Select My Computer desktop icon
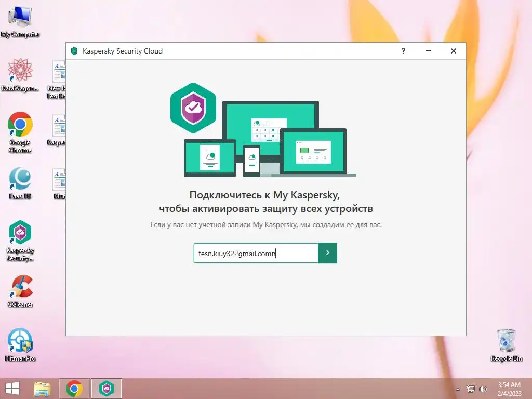 (20, 21)
